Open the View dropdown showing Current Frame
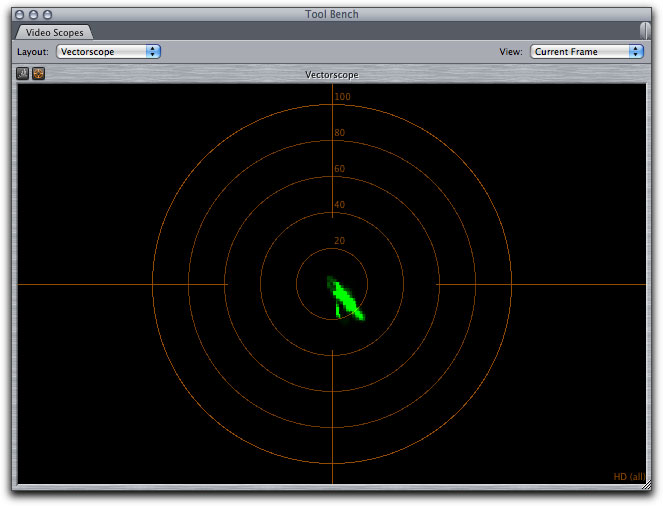Viewport: 663px width, 506px height. click(x=586, y=52)
